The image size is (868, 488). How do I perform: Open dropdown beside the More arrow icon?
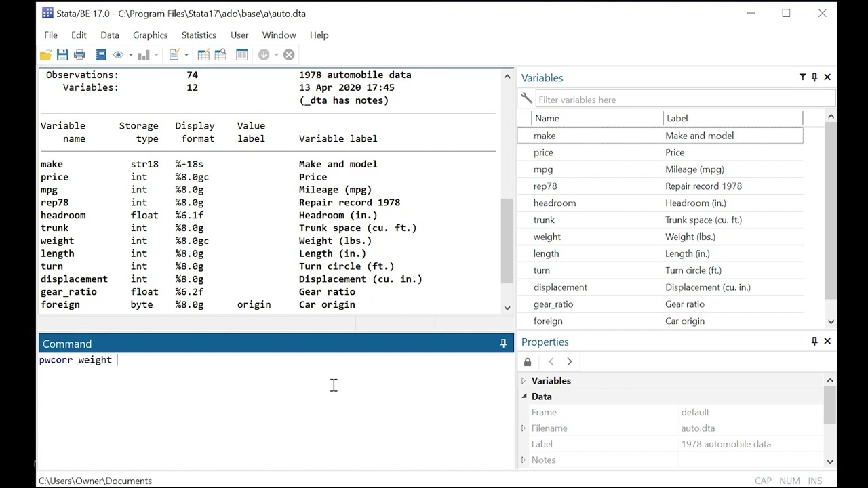(276, 55)
